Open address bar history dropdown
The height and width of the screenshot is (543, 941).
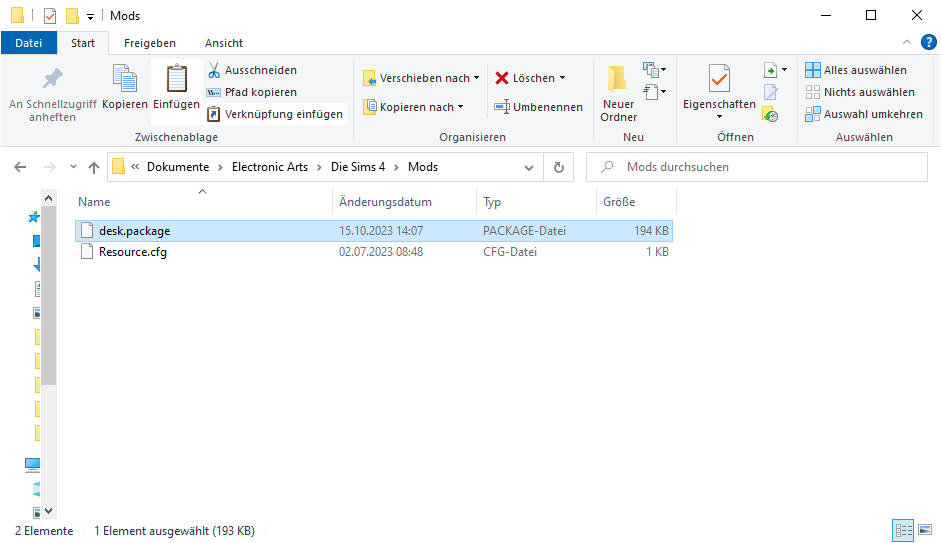click(529, 167)
